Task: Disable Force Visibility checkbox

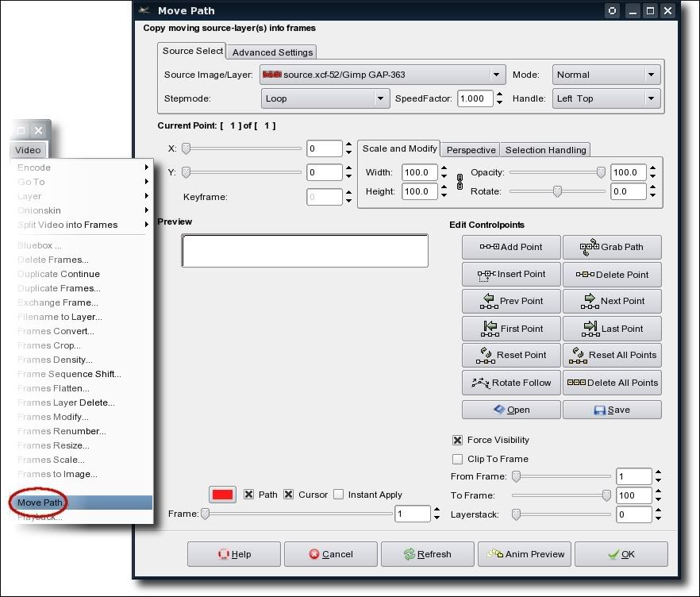Action: point(458,441)
